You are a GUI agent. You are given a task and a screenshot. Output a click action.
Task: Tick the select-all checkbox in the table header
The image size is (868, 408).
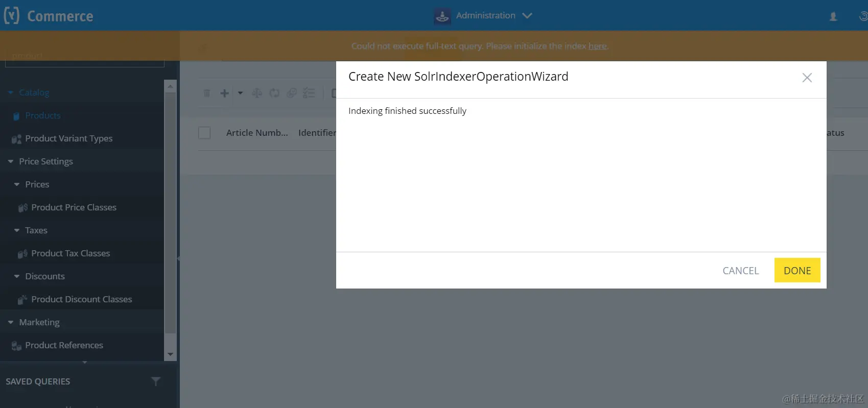(x=204, y=133)
